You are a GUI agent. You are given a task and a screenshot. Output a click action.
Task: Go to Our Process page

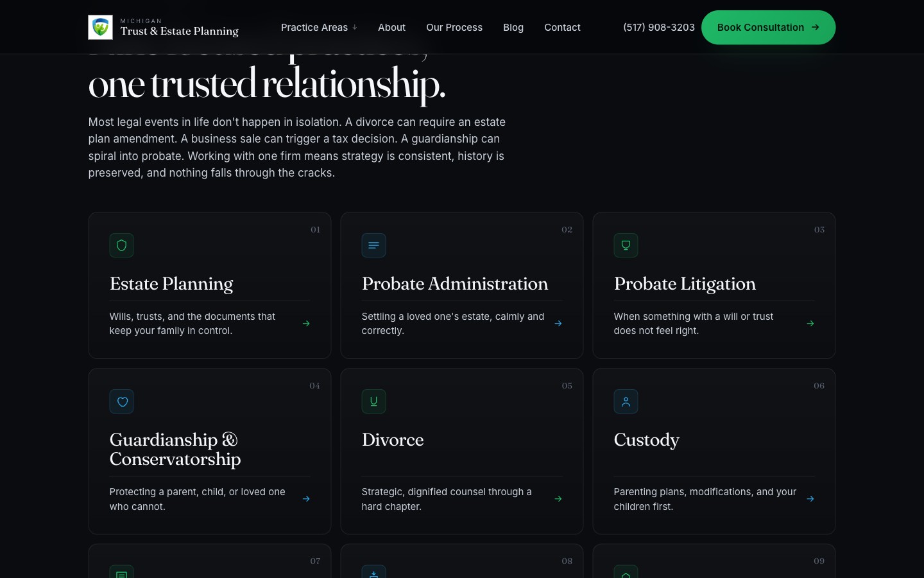(454, 28)
